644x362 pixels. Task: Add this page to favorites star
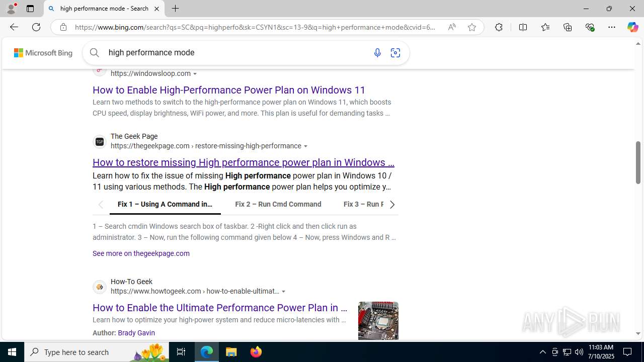pyautogui.click(x=472, y=27)
